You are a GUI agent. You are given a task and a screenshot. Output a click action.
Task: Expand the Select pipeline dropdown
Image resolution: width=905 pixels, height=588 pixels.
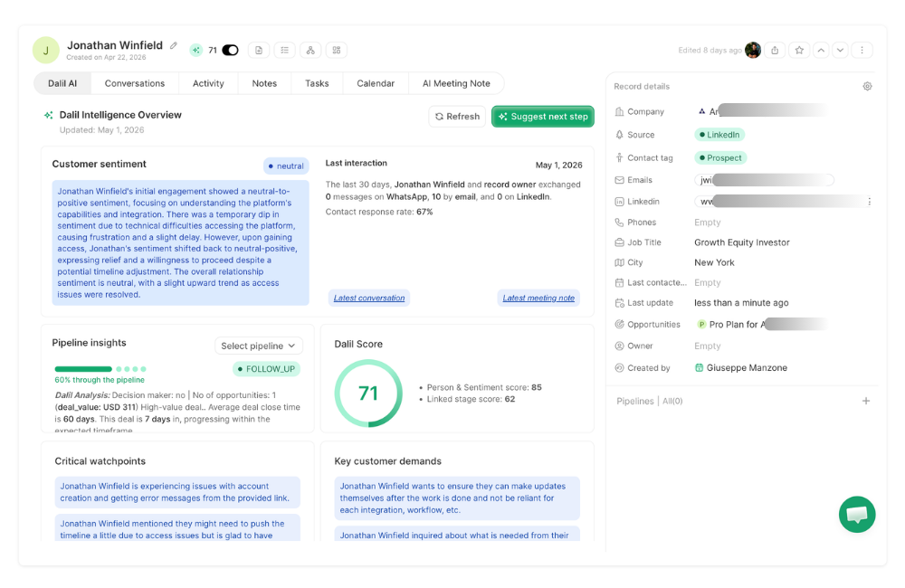click(x=259, y=346)
